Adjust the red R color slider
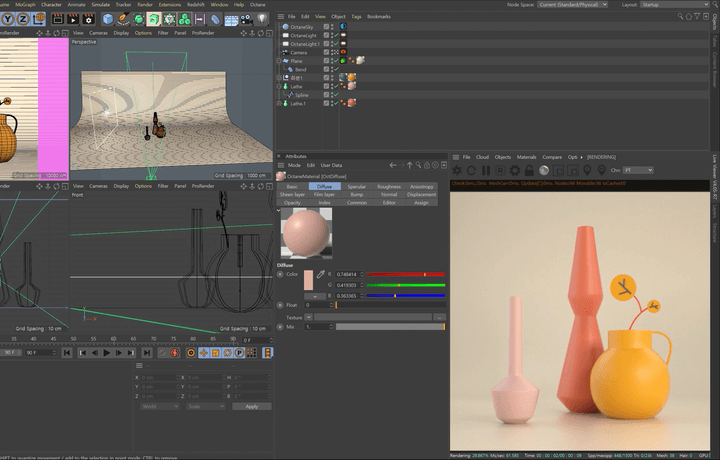Viewport: 720px width, 460px height. (405, 274)
